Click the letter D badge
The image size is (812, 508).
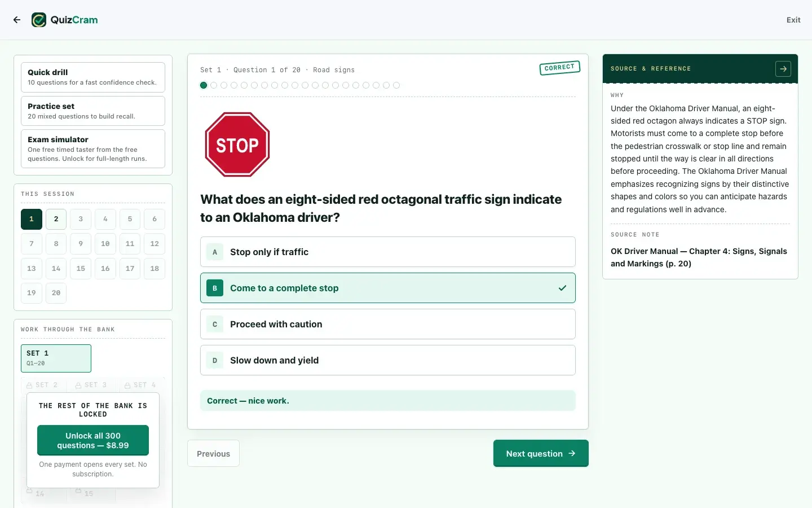215,360
